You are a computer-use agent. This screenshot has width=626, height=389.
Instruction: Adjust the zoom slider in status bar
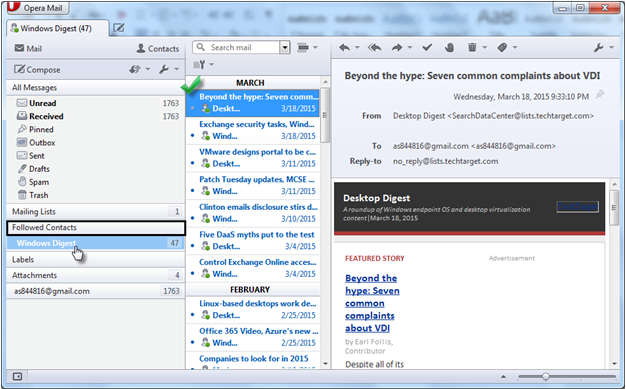click(546, 376)
